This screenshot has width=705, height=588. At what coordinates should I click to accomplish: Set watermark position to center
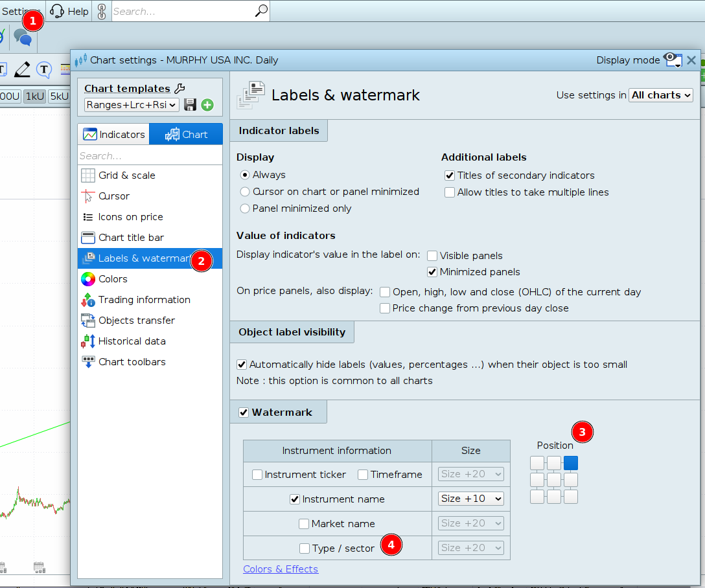pos(554,480)
